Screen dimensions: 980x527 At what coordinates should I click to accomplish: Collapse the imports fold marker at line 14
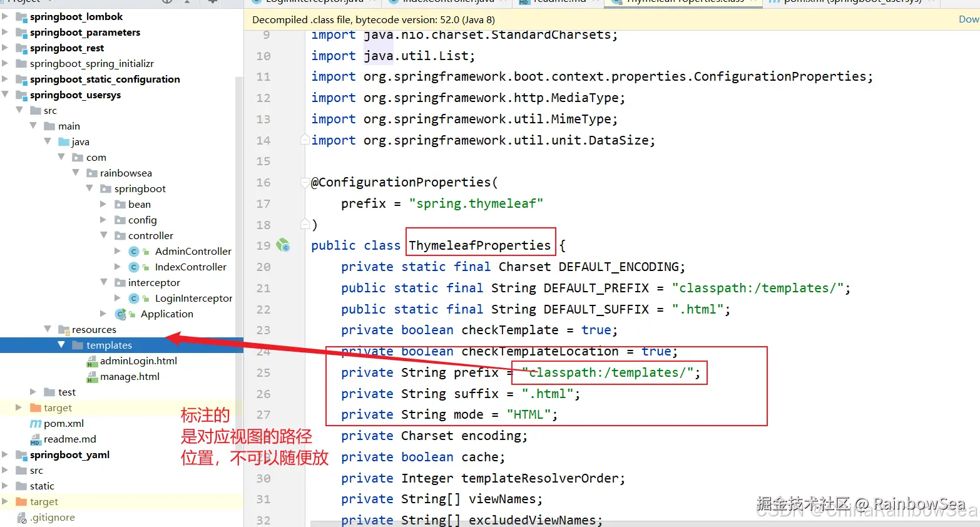[x=305, y=140]
